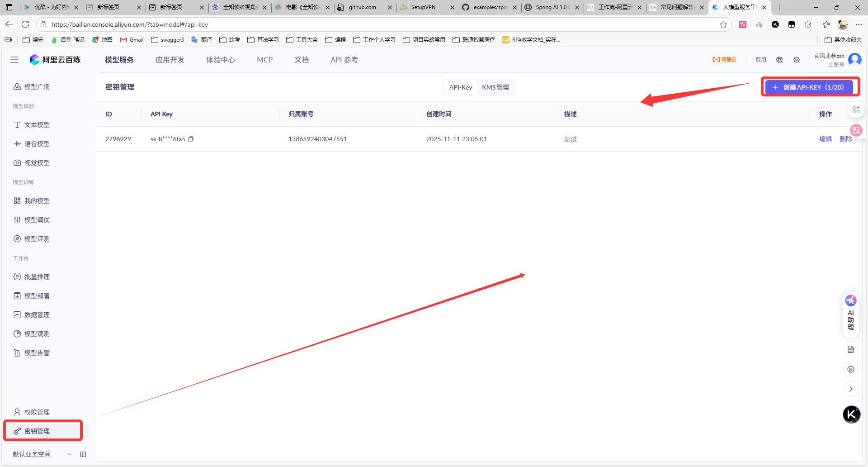Open 模型告警 in the sidebar

pyautogui.click(x=32, y=353)
